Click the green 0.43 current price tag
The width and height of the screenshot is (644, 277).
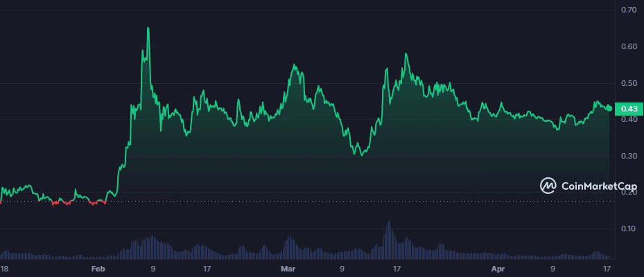tap(629, 108)
